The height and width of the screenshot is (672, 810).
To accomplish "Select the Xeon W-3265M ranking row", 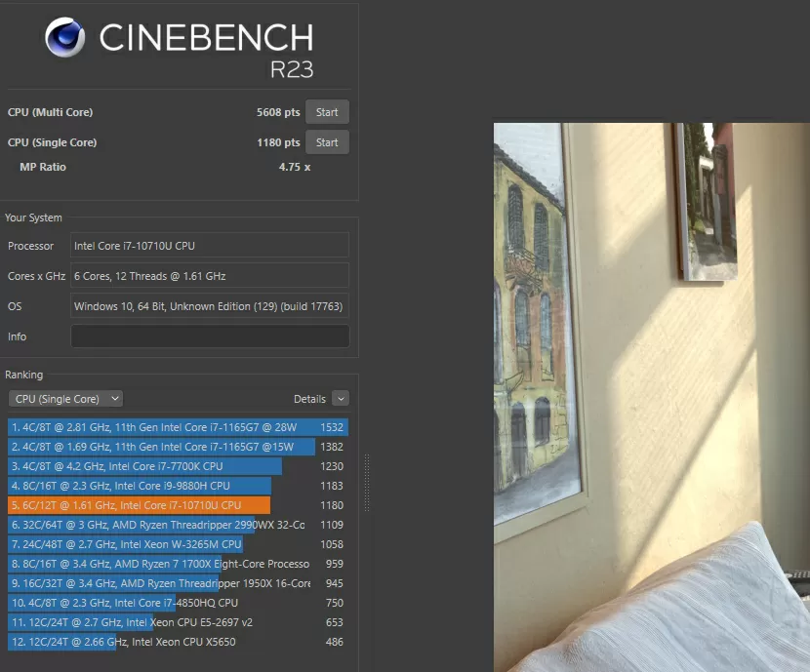I will point(176,544).
